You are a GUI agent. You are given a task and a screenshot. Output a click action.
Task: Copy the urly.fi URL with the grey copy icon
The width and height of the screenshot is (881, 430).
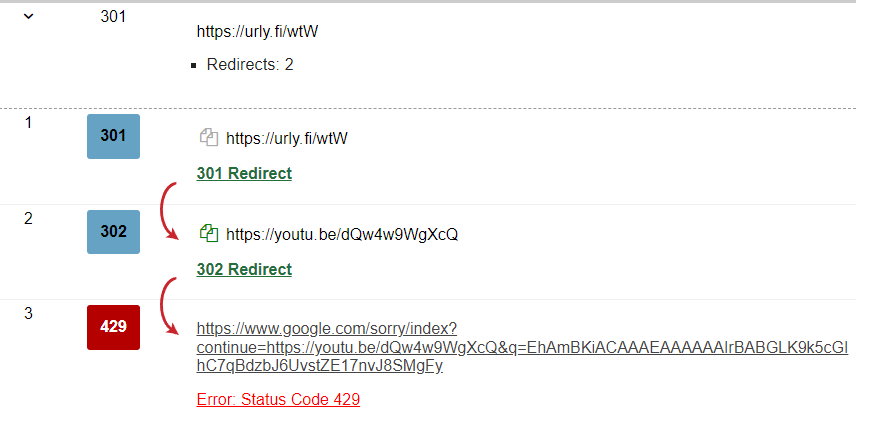coord(209,138)
